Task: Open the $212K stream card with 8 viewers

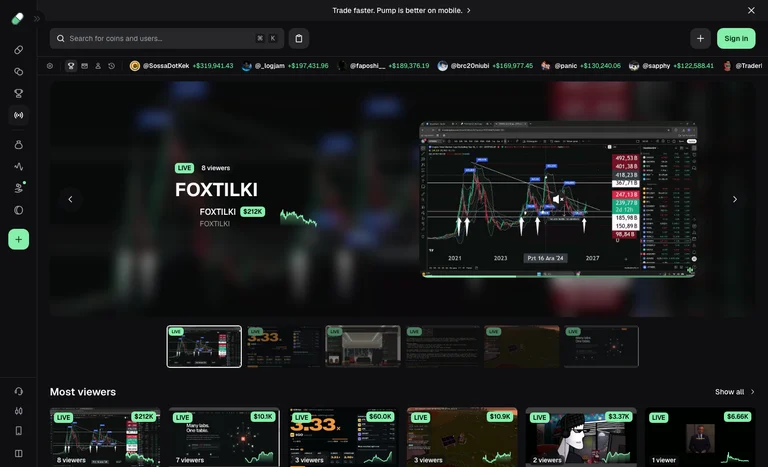Action: (105, 437)
